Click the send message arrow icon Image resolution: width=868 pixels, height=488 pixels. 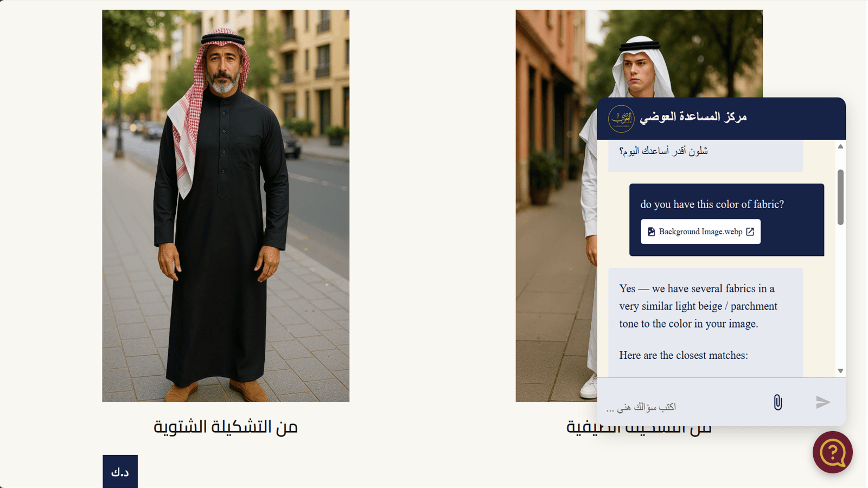pos(823,402)
